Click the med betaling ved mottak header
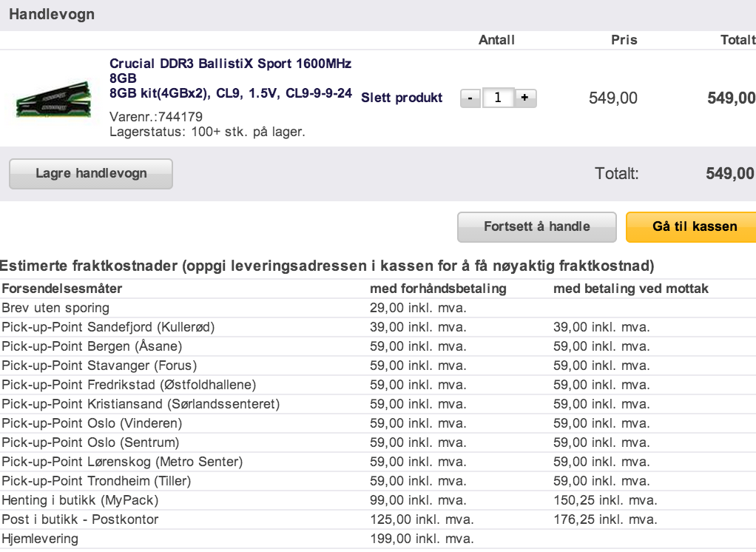 point(631,289)
